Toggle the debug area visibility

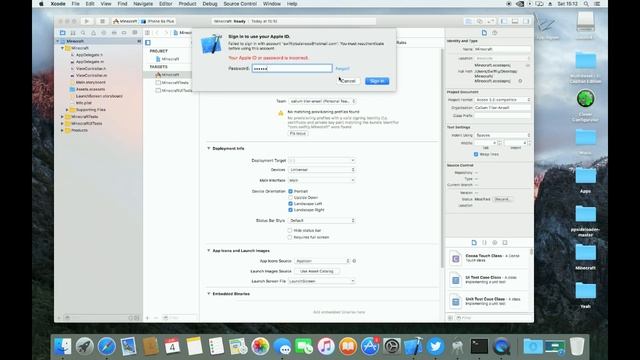point(515,21)
